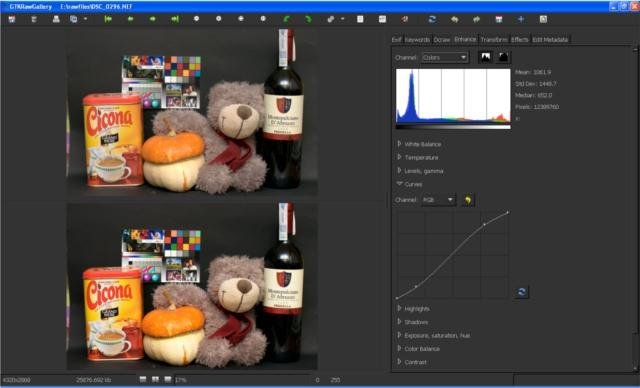Image resolution: width=640 pixels, height=388 pixels.
Task: Expand the Color Balance section
Action: 418,349
